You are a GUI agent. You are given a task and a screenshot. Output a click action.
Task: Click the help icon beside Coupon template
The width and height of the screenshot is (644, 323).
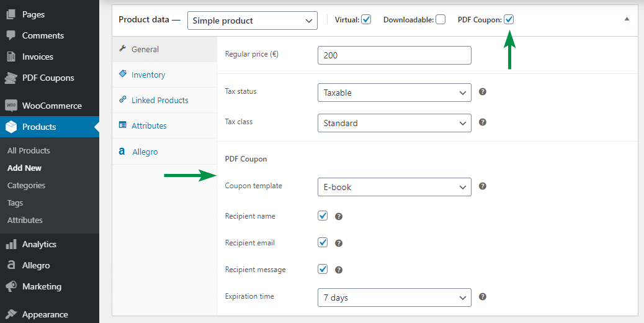coord(483,186)
